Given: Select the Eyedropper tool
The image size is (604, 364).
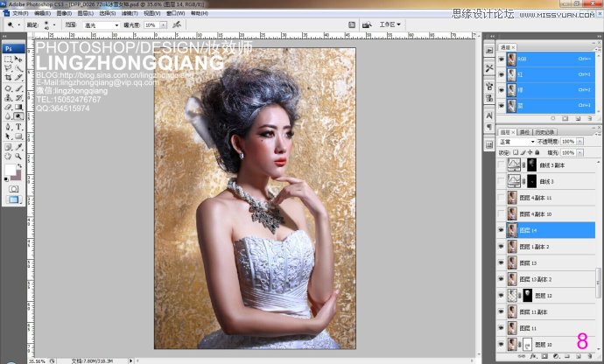Looking at the screenshot, I should 18,147.
